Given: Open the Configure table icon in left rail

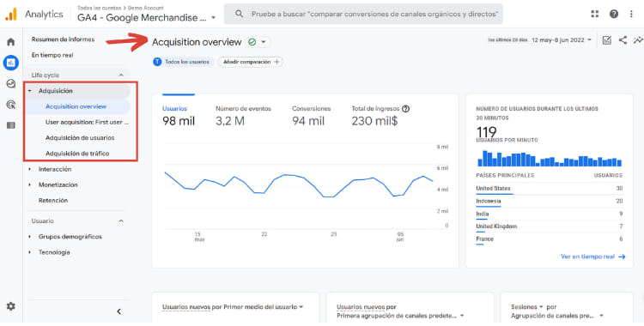Looking at the screenshot, I should 11,125.
